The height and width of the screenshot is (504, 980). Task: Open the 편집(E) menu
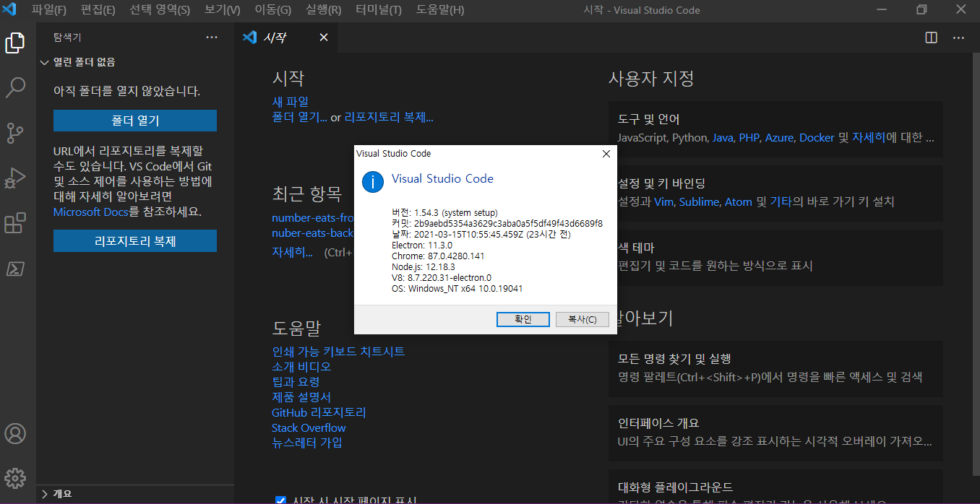98,10
